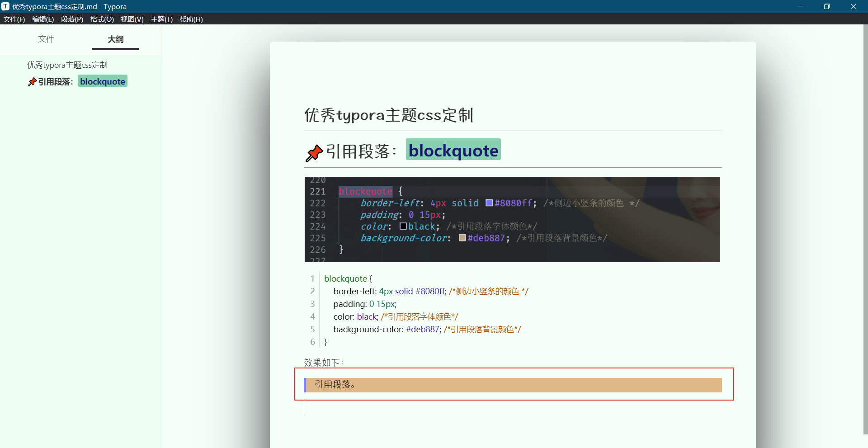Click the pushpin icon in the outline
The image size is (868, 448).
32,82
